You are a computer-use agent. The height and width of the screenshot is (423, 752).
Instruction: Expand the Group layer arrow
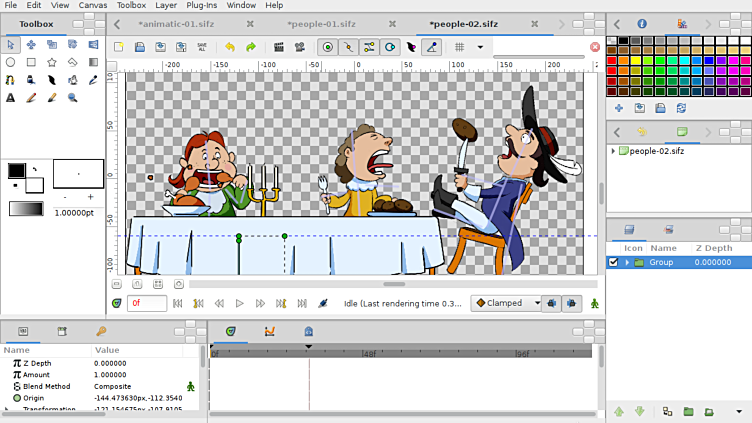[627, 262]
